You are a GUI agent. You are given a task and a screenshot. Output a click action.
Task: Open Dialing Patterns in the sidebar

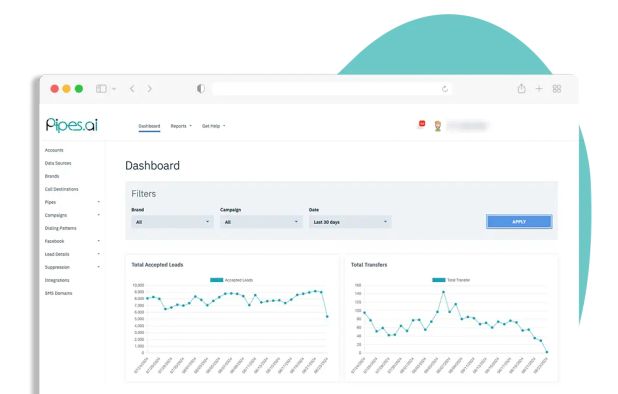click(x=60, y=228)
